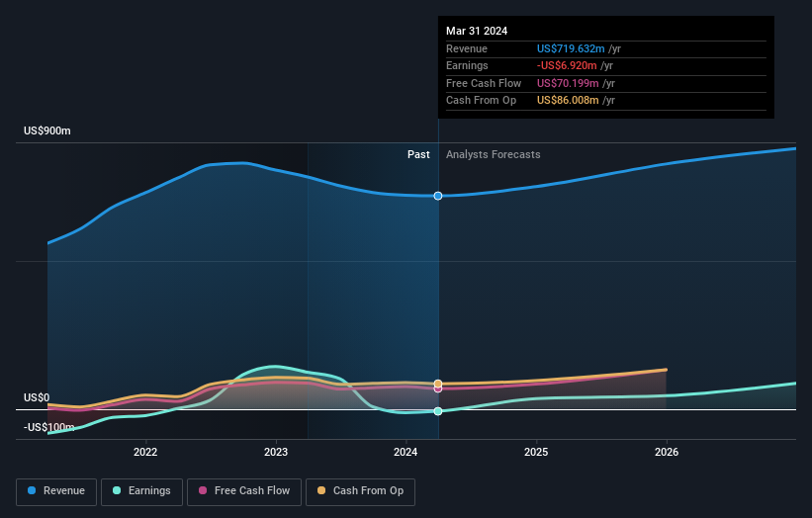
Task: Click the Analysts Forecasts label
Action: (493, 155)
